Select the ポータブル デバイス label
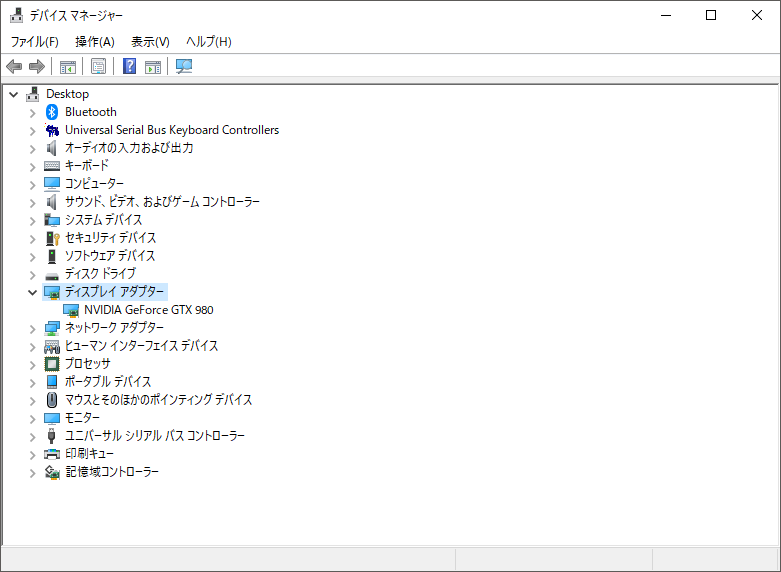This screenshot has width=781, height=572. tap(108, 382)
